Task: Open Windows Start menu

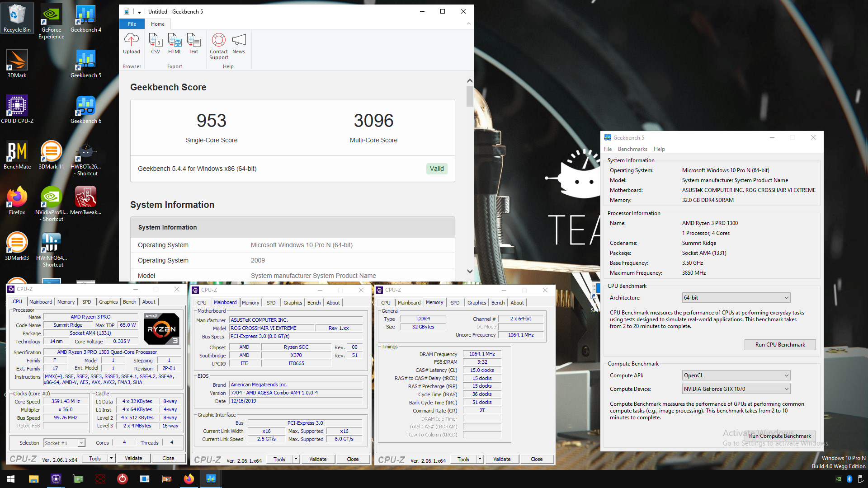Action: (x=11, y=479)
